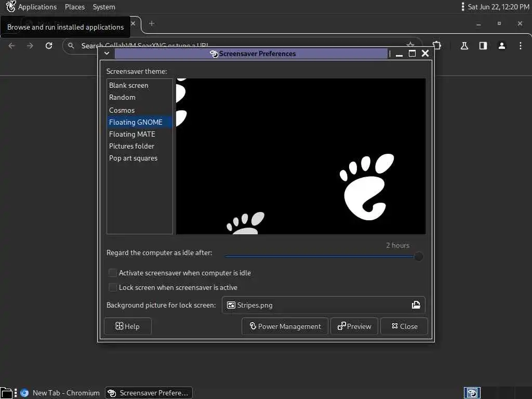Maximize the Screensaver Preferences window
Image resolution: width=532 pixels, height=399 pixels.
[412, 54]
